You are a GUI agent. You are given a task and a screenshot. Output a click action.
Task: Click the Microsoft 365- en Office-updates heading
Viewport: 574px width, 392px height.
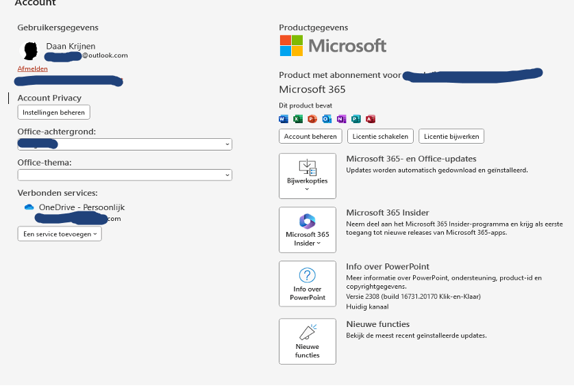tap(411, 159)
